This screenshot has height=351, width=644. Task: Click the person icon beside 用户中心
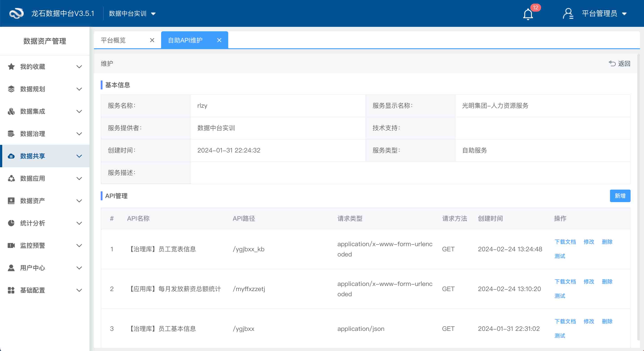pos(11,268)
